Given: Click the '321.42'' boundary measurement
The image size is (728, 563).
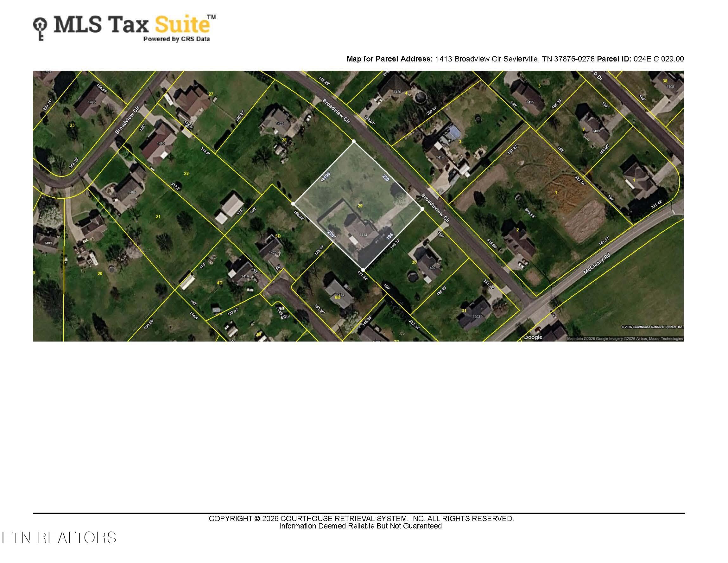Looking at the screenshot, I should point(656,204).
